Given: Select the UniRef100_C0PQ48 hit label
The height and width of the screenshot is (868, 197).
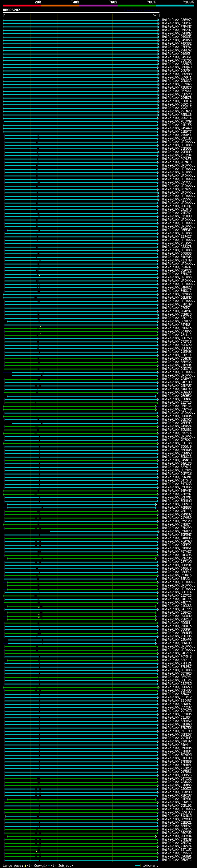Looking at the screenshot, I should point(177,67).
